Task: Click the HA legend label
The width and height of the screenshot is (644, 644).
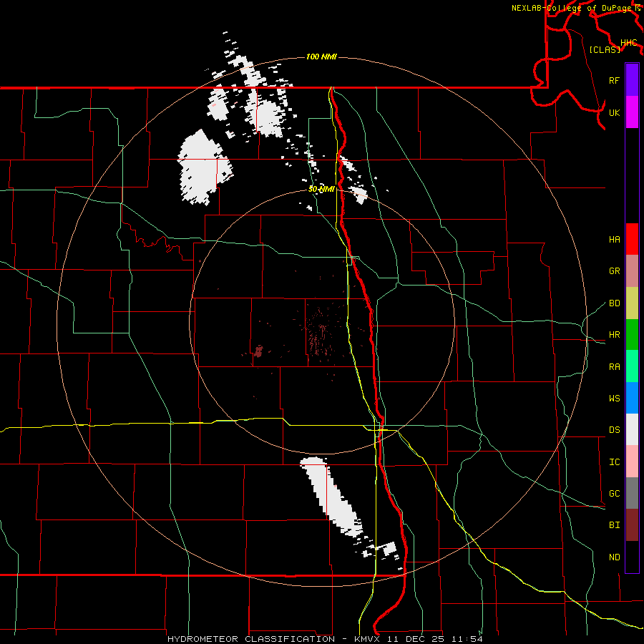Action: pos(615,240)
